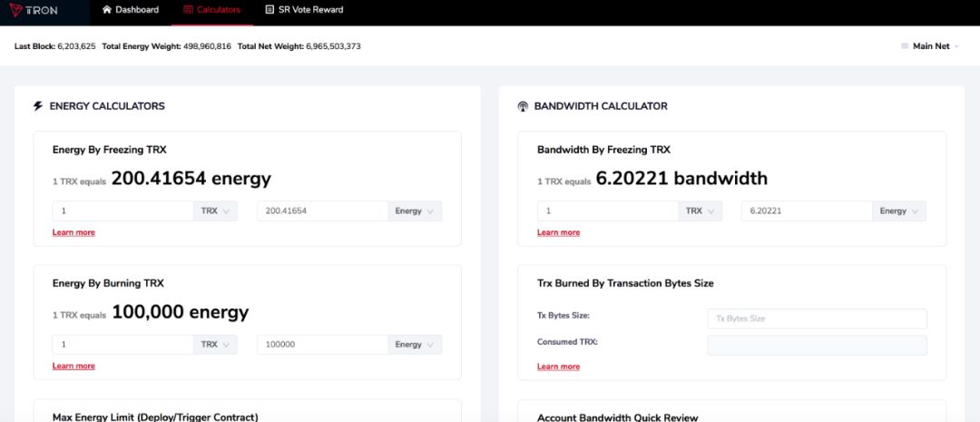980x422 pixels.
Task: Click Learn more under Trx Burned By Transaction
Action: 559,367
